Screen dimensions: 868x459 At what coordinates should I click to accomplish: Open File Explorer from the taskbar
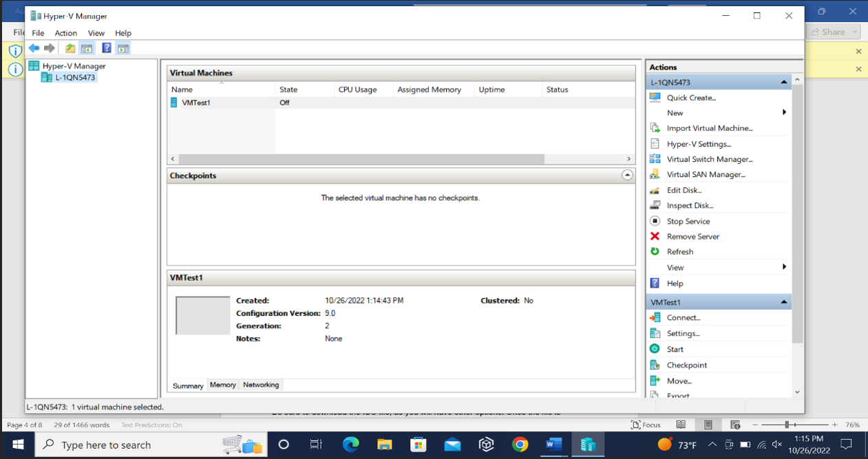tap(384, 445)
